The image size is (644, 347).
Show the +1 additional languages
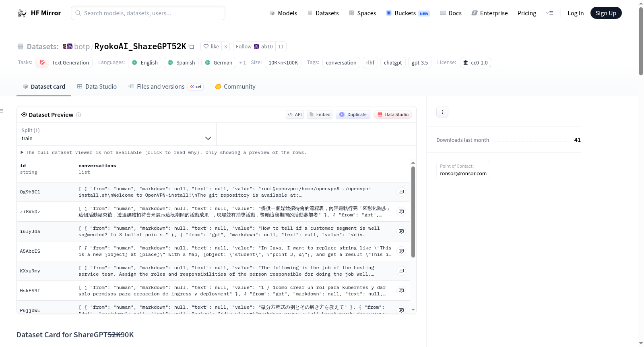pyautogui.click(x=242, y=63)
